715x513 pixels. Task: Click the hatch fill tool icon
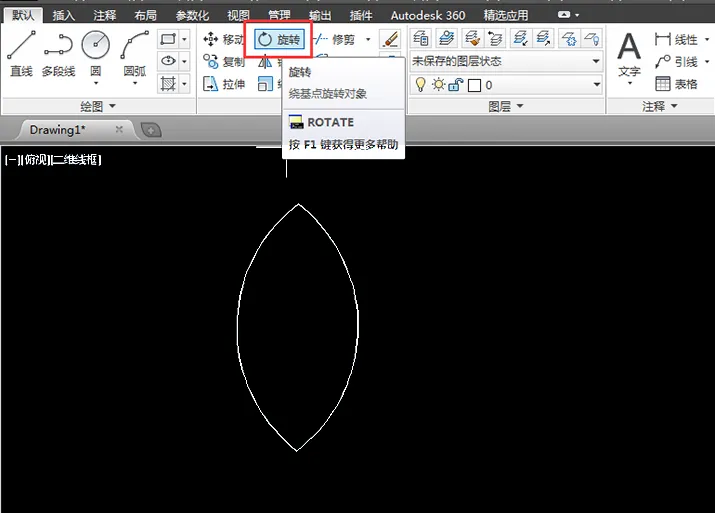click(168, 83)
